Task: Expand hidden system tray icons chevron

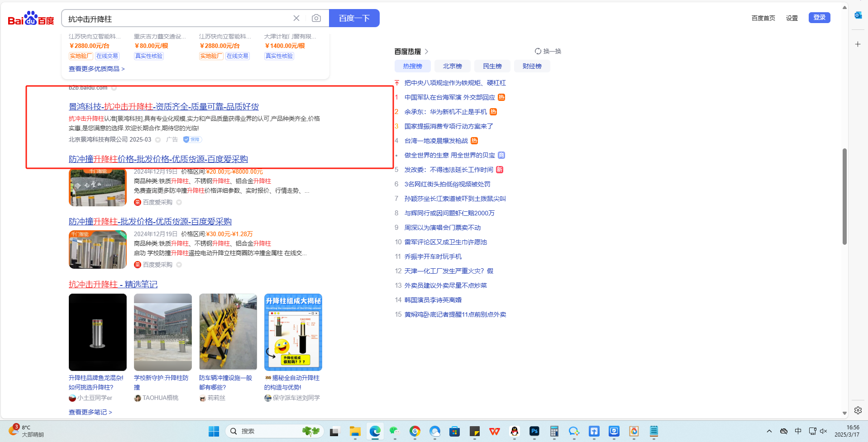Action: tap(769, 431)
